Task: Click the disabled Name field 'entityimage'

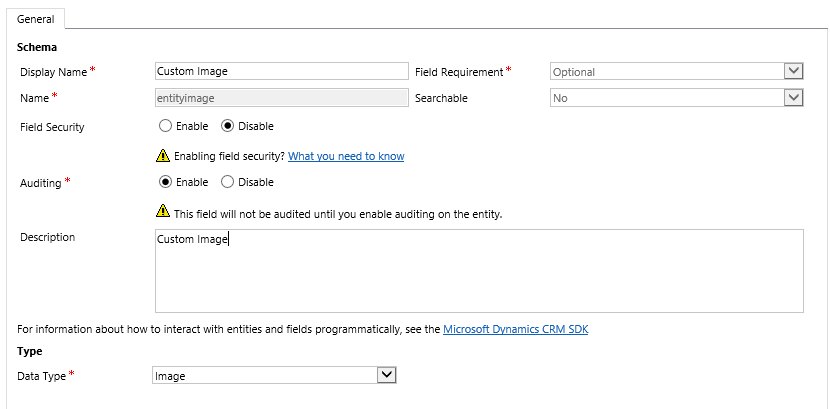Action: 282,98
